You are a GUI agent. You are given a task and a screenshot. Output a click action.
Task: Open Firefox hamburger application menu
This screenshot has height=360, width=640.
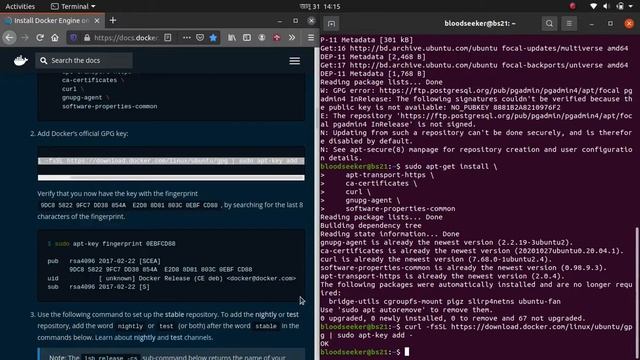point(311,38)
